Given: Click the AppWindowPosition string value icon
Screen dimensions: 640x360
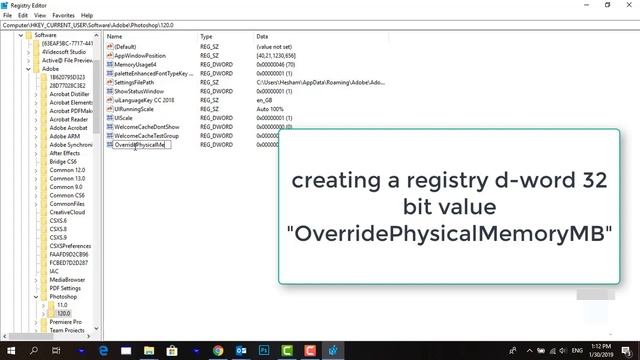Looking at the screenshot, I should click(x=110, y=56).
